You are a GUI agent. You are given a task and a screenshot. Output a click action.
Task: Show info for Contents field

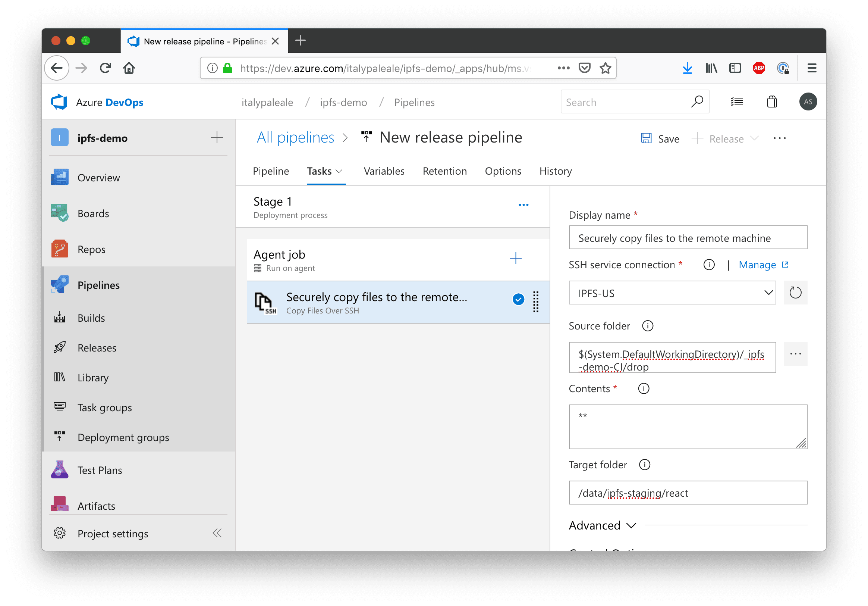click(644, 389)
